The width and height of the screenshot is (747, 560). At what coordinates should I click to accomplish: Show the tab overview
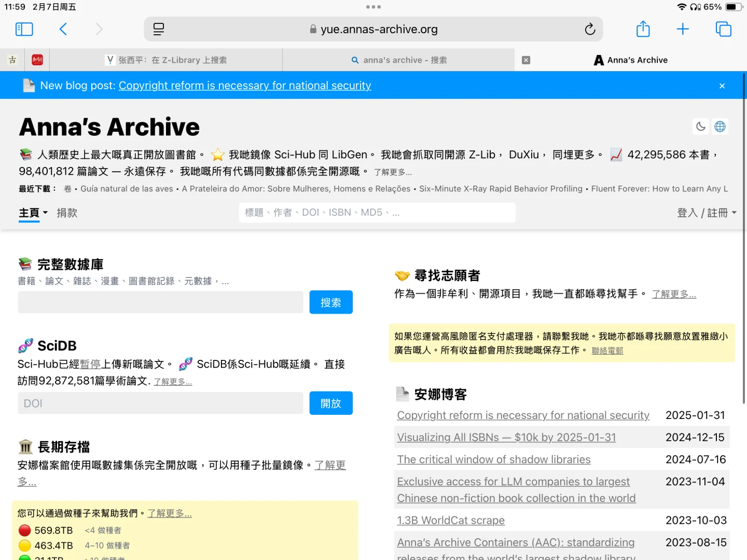click(x=723, y=29)
